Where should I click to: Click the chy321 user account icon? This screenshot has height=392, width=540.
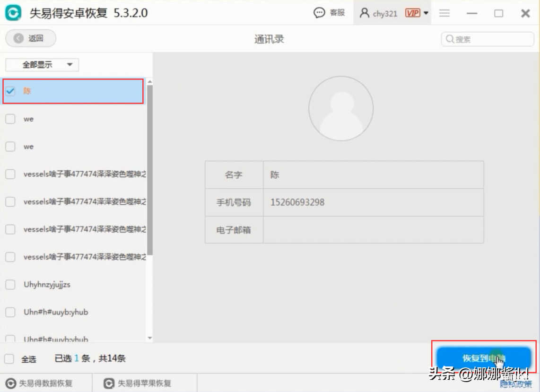(364, 13)
